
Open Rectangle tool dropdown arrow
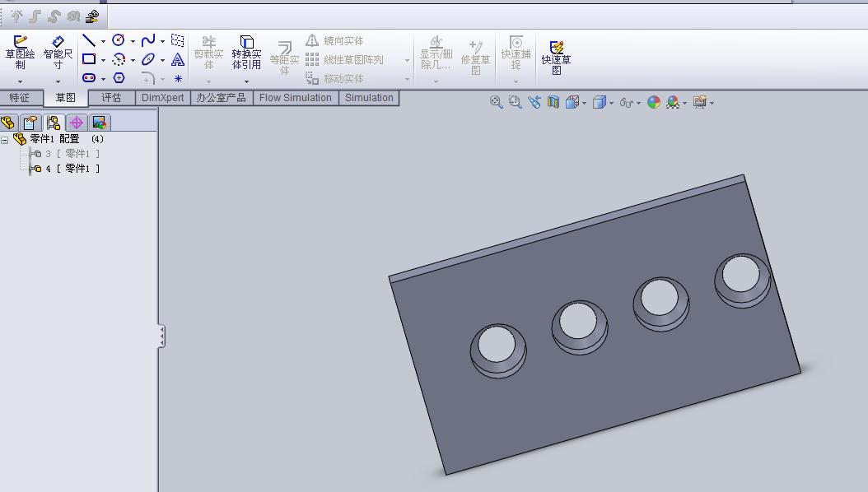(103, 60)
